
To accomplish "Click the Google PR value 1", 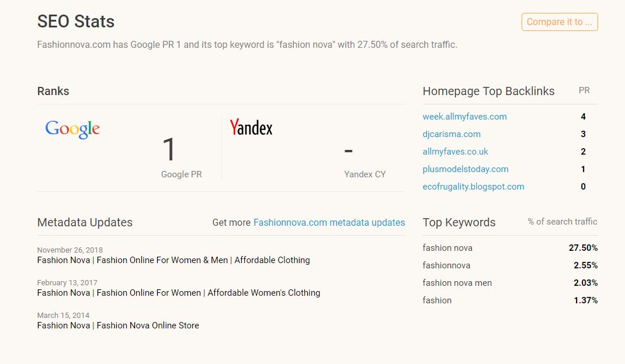I will (x=169, y=150).
